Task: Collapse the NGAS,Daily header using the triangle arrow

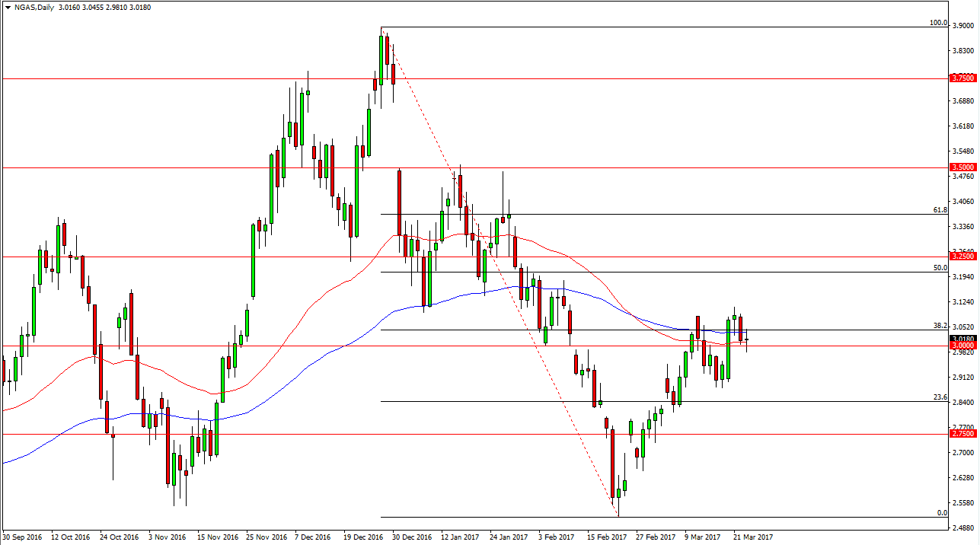Action: (8, 7)
